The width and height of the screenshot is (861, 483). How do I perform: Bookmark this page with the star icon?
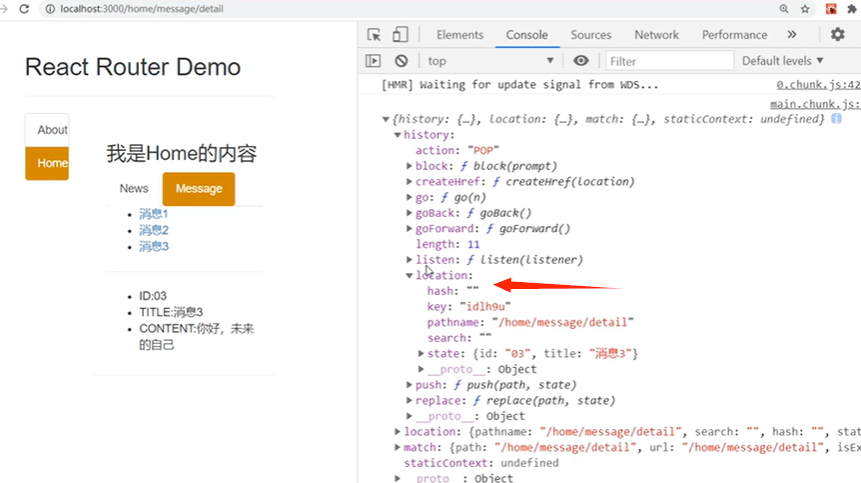point(805,9)
